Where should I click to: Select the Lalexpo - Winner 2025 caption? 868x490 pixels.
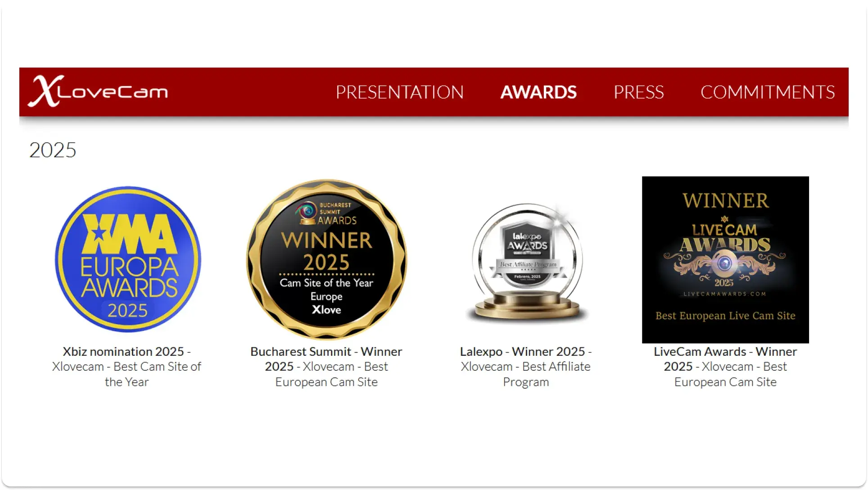click(x=526, y=367)
